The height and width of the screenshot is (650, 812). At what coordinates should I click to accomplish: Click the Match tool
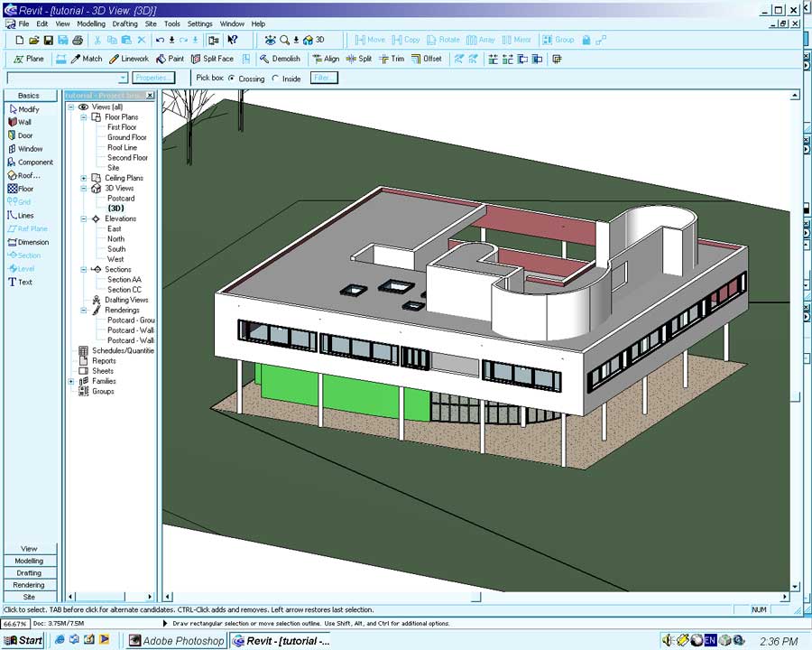87,59
